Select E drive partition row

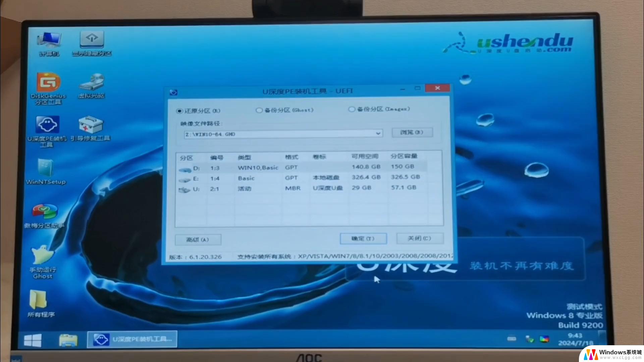point(308,177)
